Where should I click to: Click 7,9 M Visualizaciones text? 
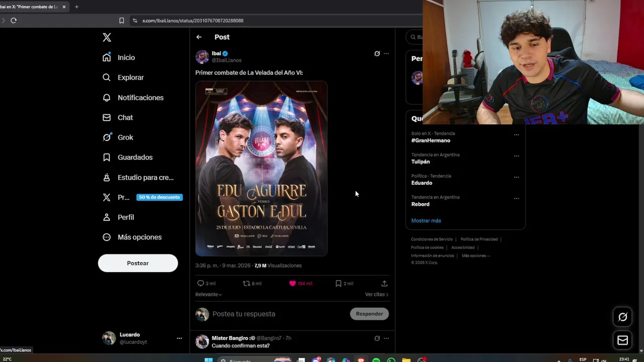point(278,265)
